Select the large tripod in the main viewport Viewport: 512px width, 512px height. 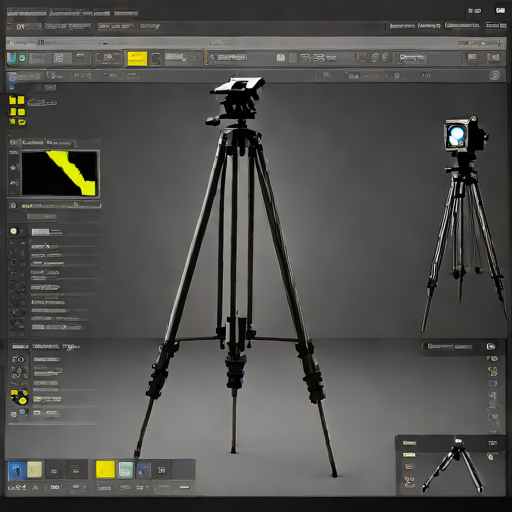pyautogui.click(x=236, y=277)
